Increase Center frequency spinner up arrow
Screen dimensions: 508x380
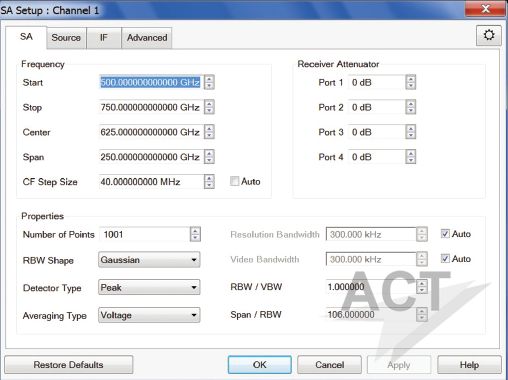point(209,129)
